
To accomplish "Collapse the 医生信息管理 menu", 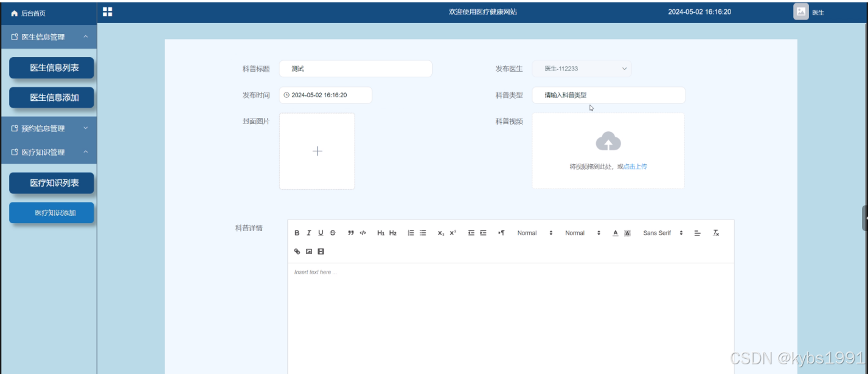I will tap(48, 37).
